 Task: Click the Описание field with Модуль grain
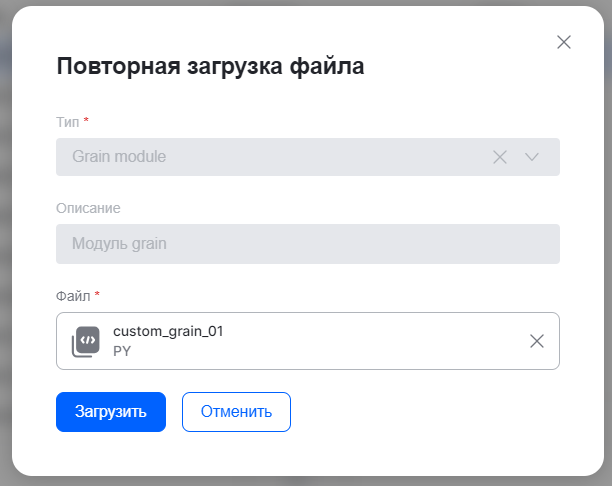pos(307,243)
